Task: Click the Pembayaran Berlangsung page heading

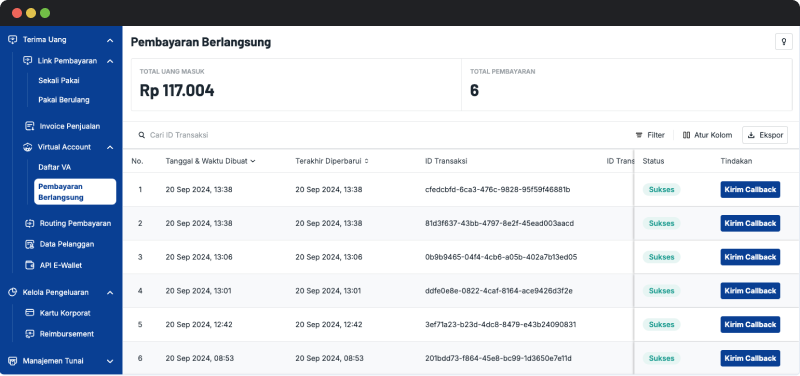Action: point(201,42)
